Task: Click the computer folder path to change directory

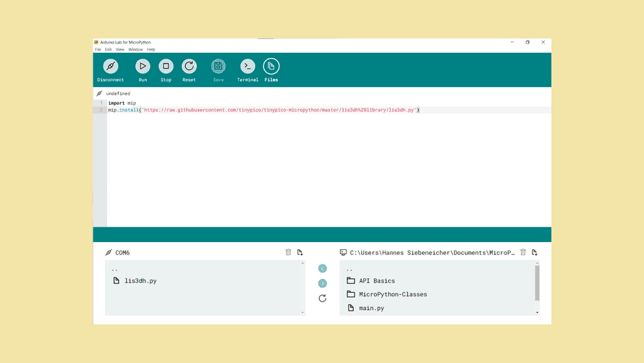Action: coord(432,253)
